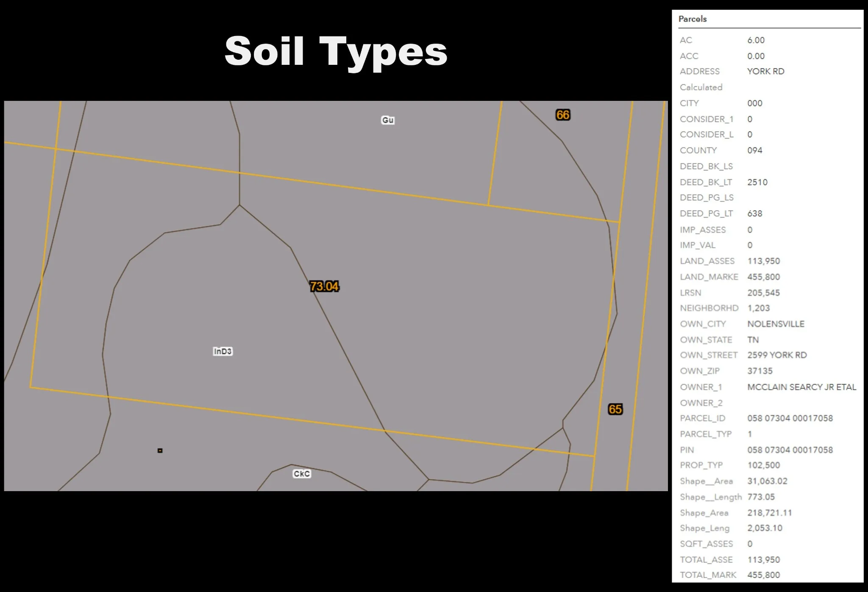The height and width of the screenshot is (592, 868).
Task: Click the CkC soil type label
Action: tap(302, 474)
